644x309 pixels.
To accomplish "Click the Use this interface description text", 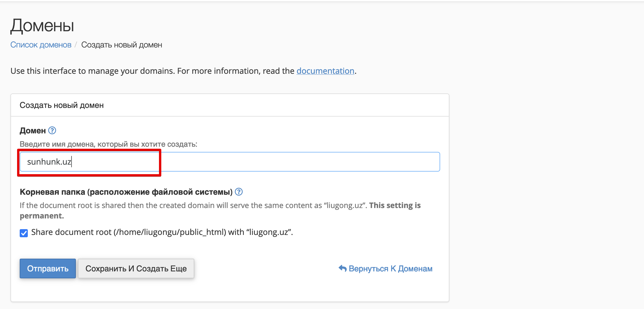I will (152, 71).
